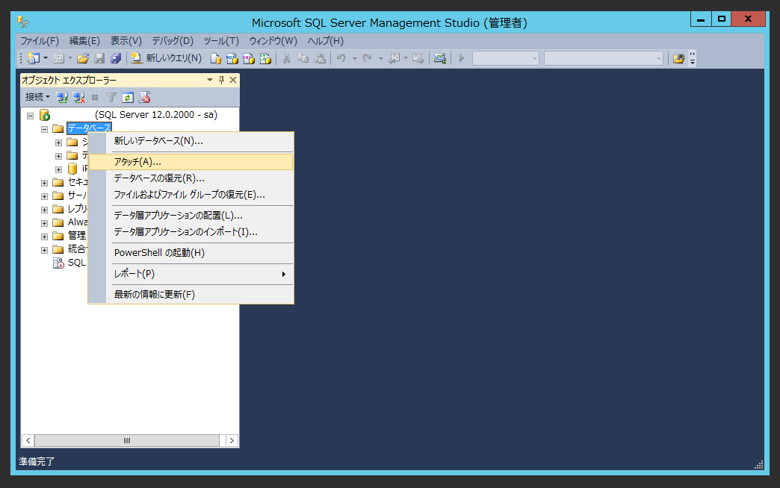Open the ツール(T) menu

[221, 41]
